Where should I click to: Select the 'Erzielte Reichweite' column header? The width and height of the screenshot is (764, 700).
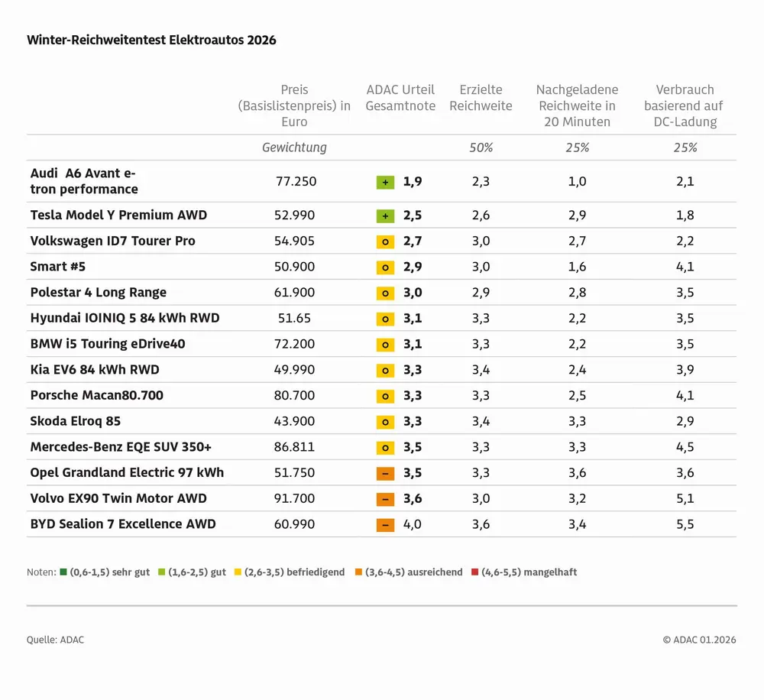click(x=481, y=98)
